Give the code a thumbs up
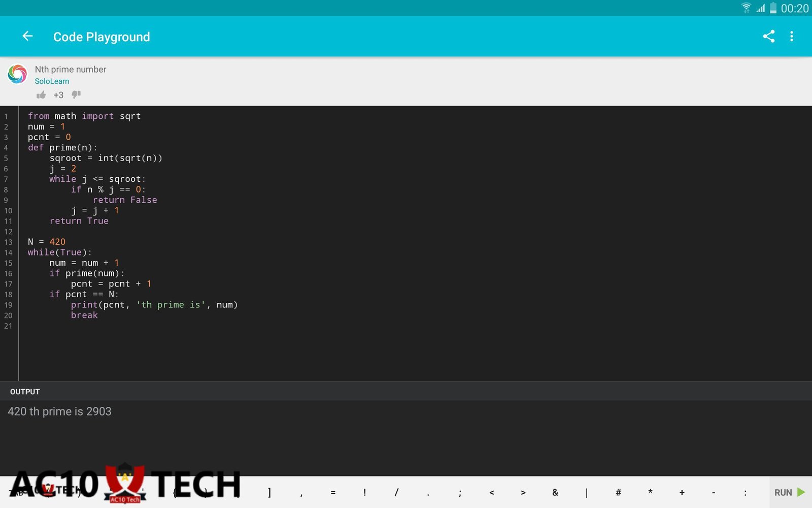812x508 pixels. coord(41,94)
